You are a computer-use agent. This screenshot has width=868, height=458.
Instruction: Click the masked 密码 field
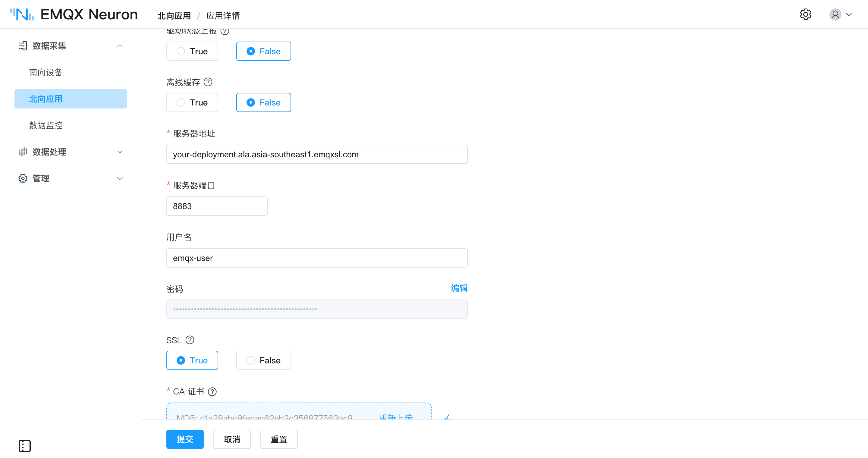tap(317, 309)
